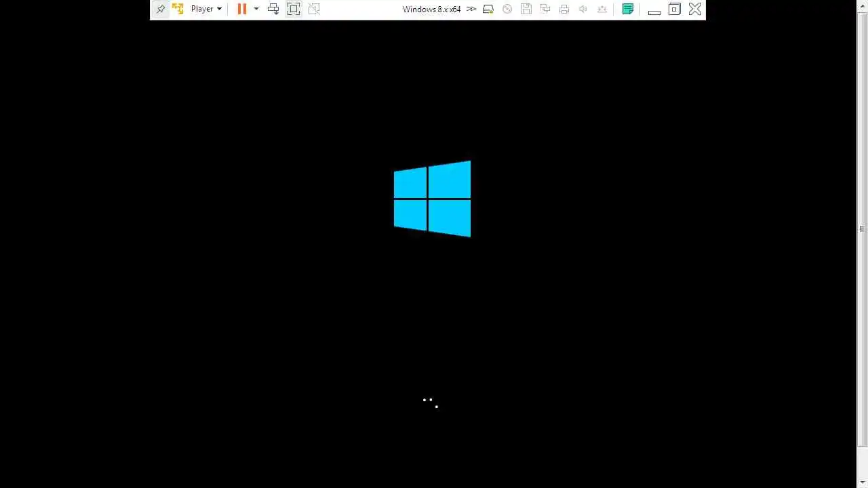Open the Player menu
This screenshot has width=868, height=488.
(206, 9)
